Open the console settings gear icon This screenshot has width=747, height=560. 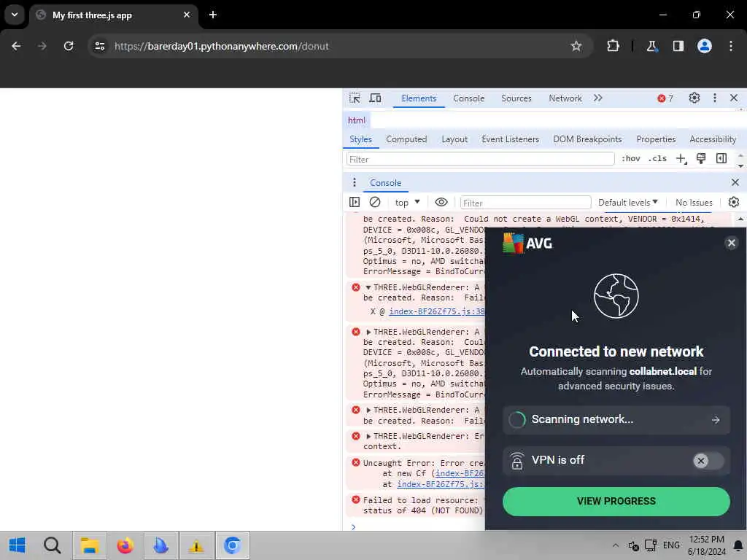click(x=734, y=203)
